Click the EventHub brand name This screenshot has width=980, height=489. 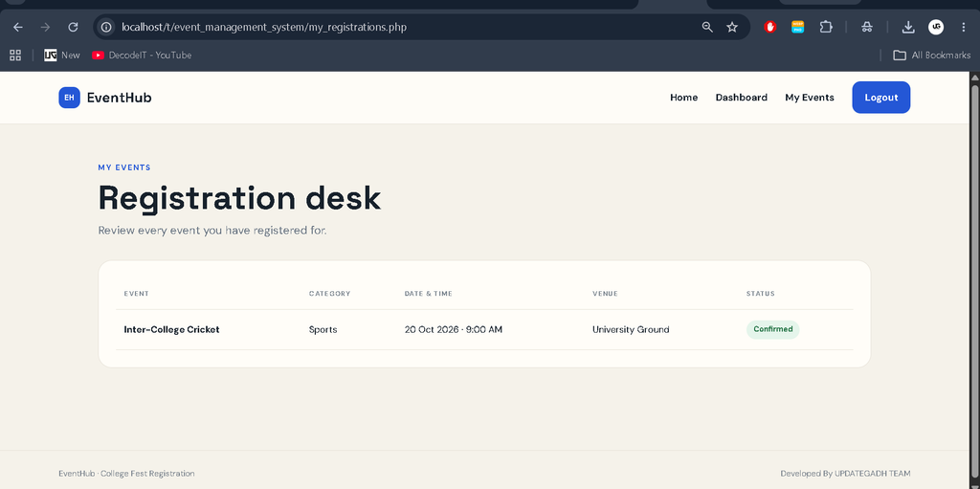(120, 98)
